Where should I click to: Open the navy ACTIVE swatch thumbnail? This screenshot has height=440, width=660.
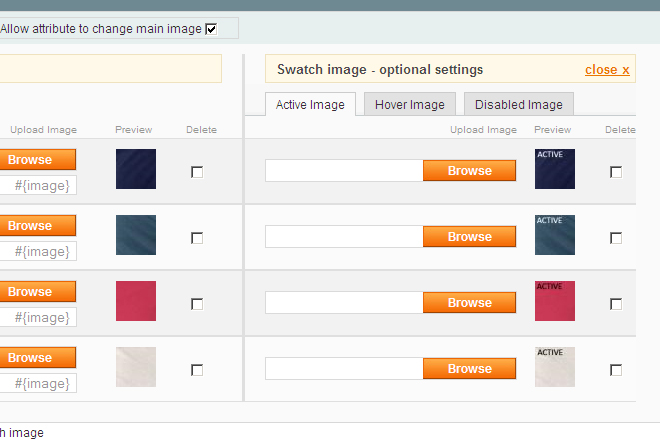point(554,169)
